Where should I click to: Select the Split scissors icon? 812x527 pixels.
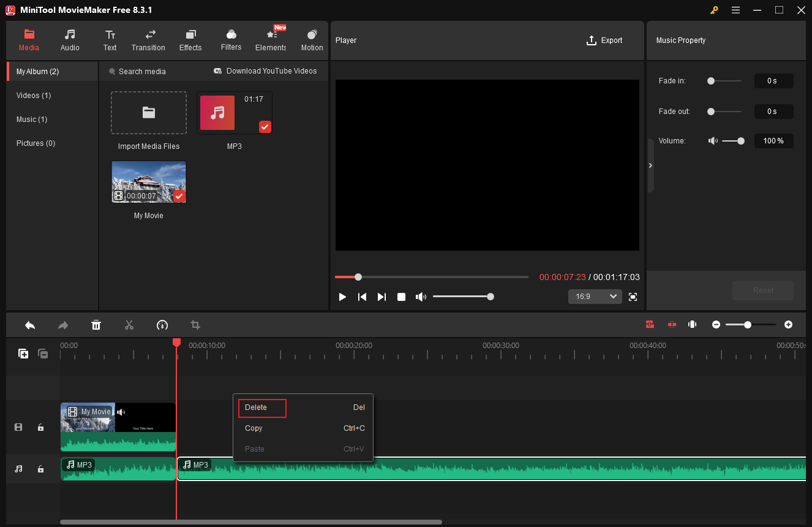point(129,325)
